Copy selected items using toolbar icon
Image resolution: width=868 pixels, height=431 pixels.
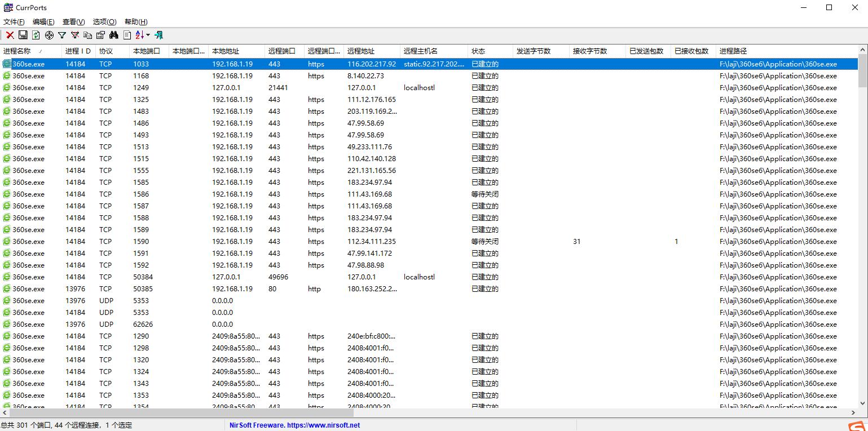tap(87, 35)
